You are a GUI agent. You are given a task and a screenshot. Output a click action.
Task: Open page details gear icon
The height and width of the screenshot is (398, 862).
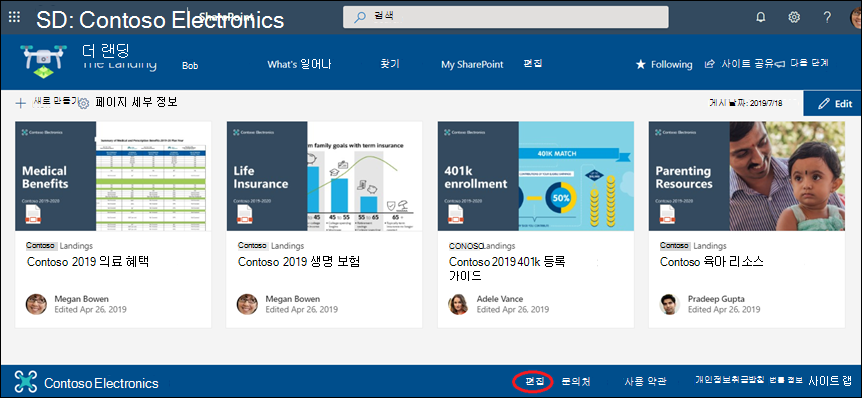84,103
